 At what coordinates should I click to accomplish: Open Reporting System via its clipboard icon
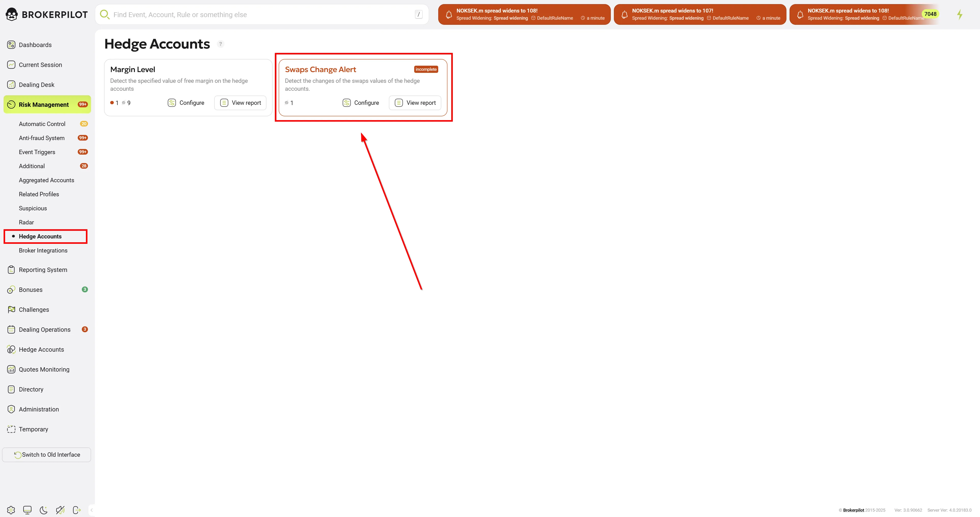(x=12, y=270)
